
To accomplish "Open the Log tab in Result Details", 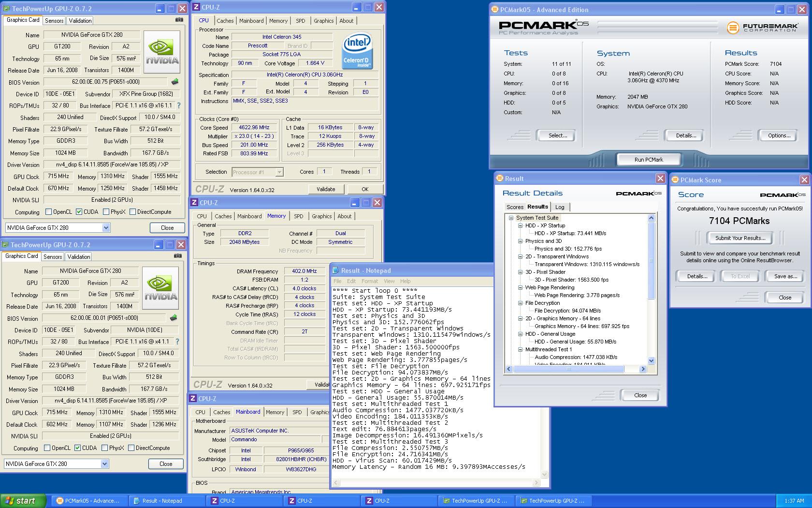I will [560, 207].
